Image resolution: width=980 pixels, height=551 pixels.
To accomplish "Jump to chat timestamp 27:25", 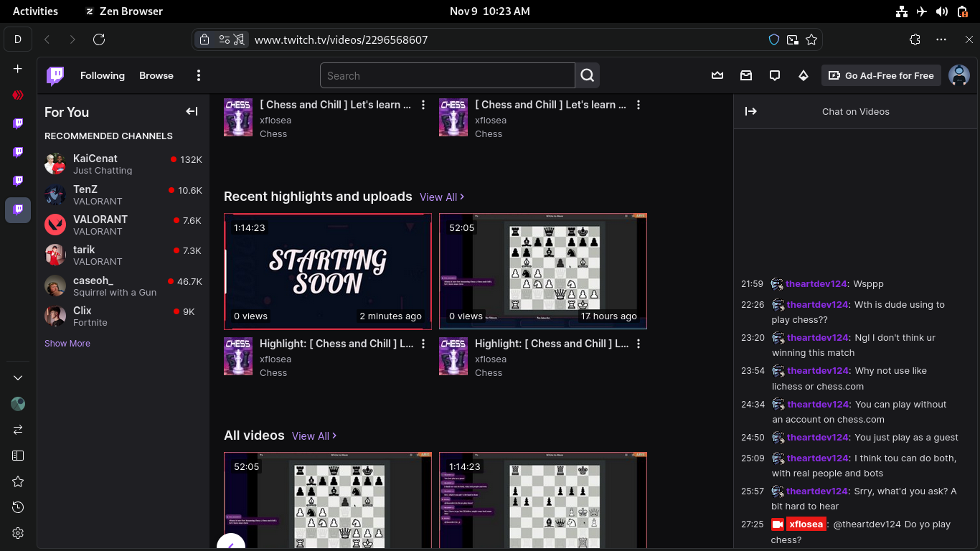I will [x=753, y=524].
